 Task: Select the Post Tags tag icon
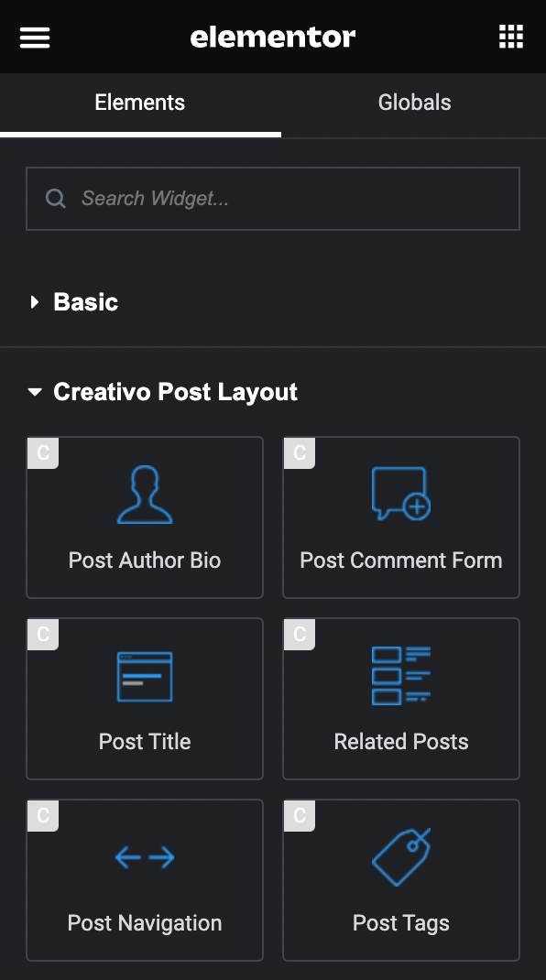coord(401,857)
